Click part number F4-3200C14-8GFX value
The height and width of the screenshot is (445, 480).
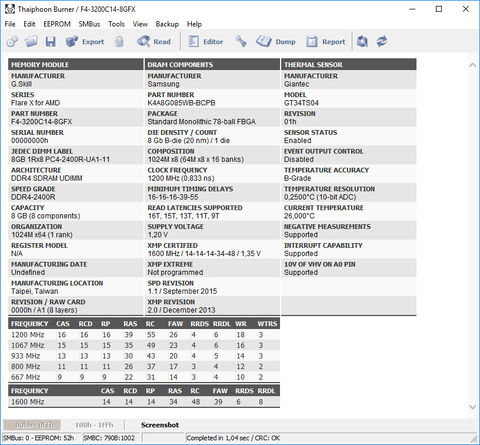[x=41, y=122]
